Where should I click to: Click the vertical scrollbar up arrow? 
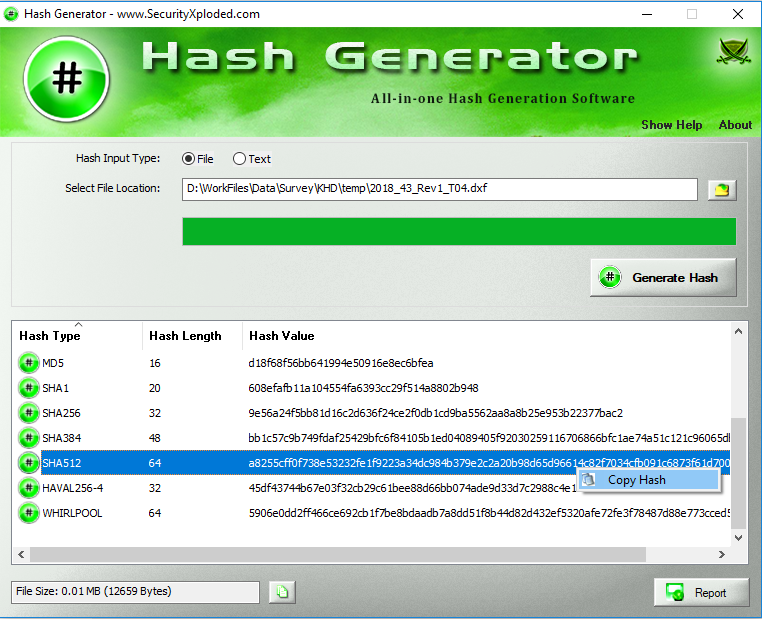click(738, 331)
